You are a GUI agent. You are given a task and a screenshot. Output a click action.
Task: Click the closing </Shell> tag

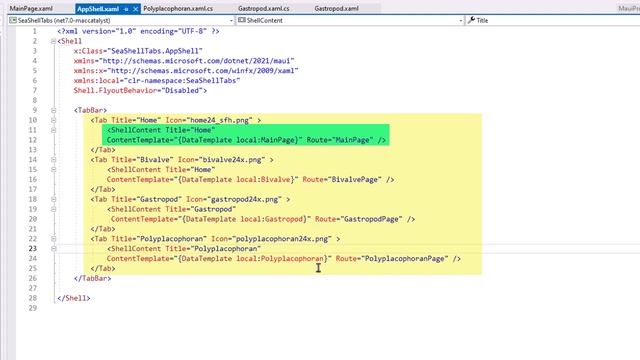click(74, 298)
